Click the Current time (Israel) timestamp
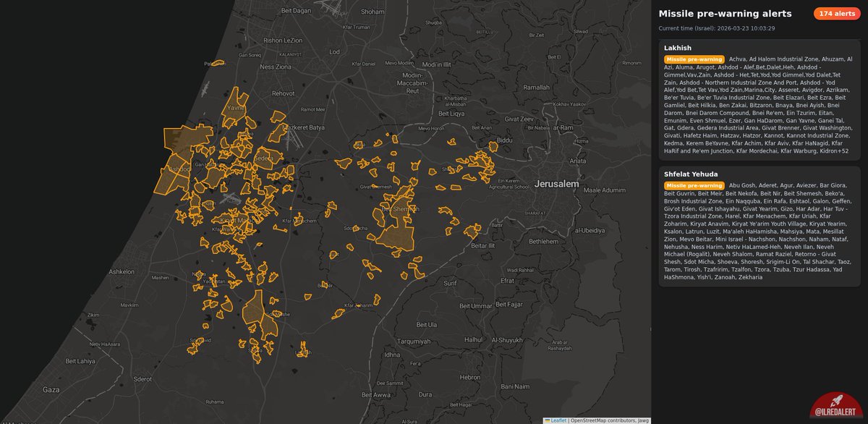868x424 pixels. (x=717, y=28)
